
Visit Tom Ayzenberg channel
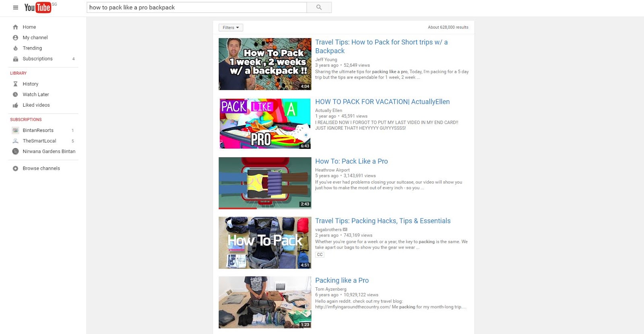coord(330,289)
